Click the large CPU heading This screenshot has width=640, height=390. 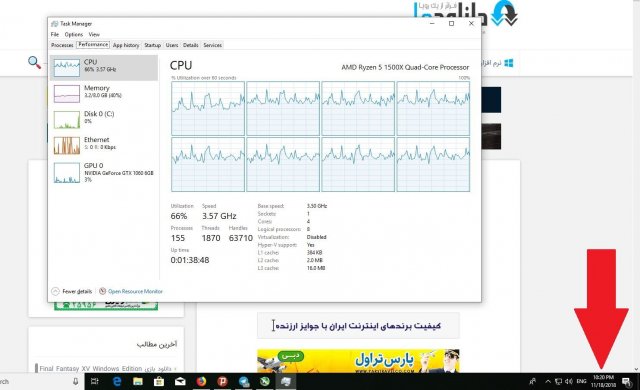(x=181, y=65)
